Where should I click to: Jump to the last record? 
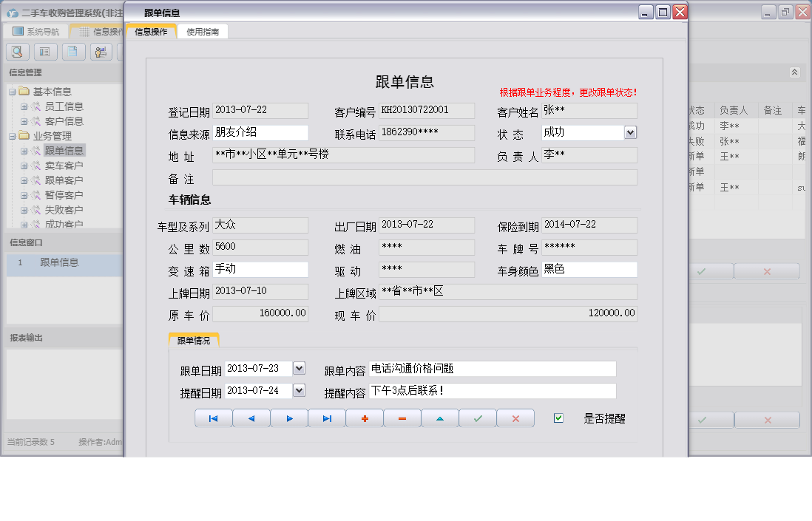(x=326, y=418)
